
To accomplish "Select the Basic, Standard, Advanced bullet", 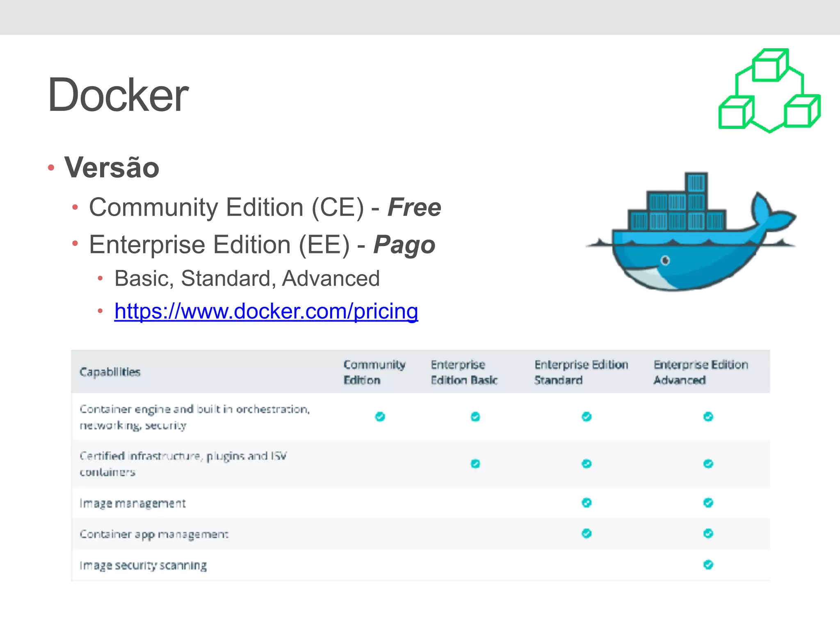I will pyautogui.click(x=247, y=278).
